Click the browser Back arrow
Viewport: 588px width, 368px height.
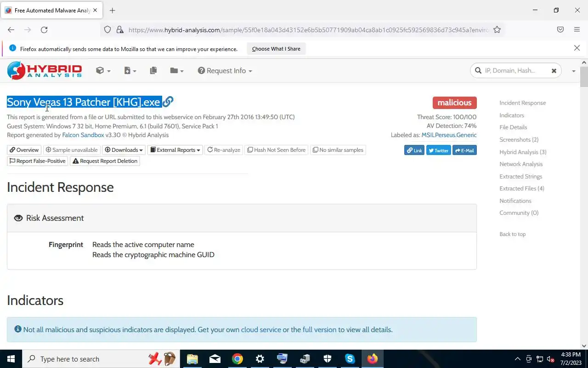pyautogui.click(x=11, y=29)
